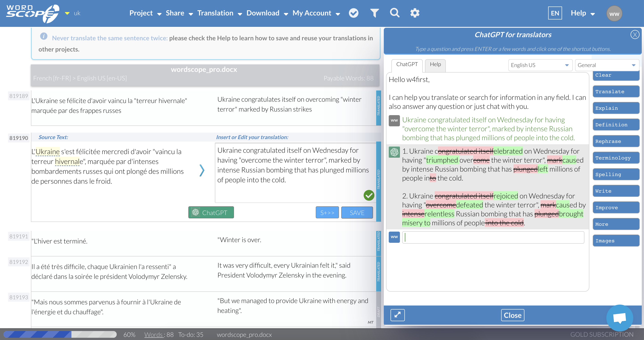Viewport: 644px width, 340px height.
Task: Toggle TRANSLATED status bar of segment 819190
Action: click(x=378, y=181)
